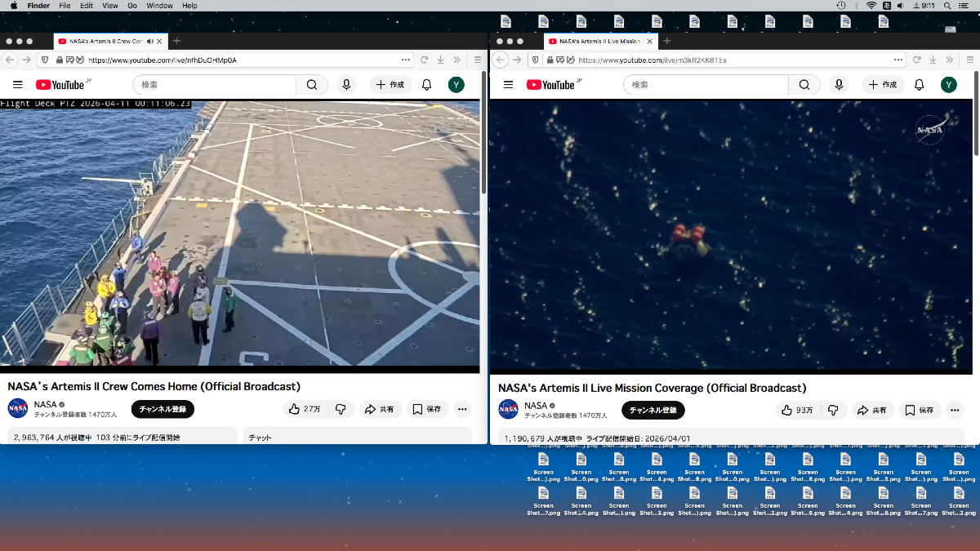The width and height of the screenshot is (980, 551).
Task: Reload page in left browser window
Action: (x=424, y=60)
